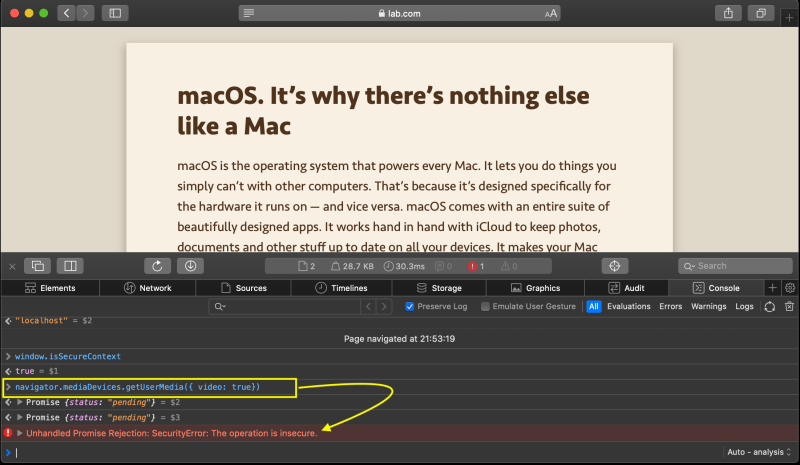Switch to the Timelines tab

pos(341,288)
